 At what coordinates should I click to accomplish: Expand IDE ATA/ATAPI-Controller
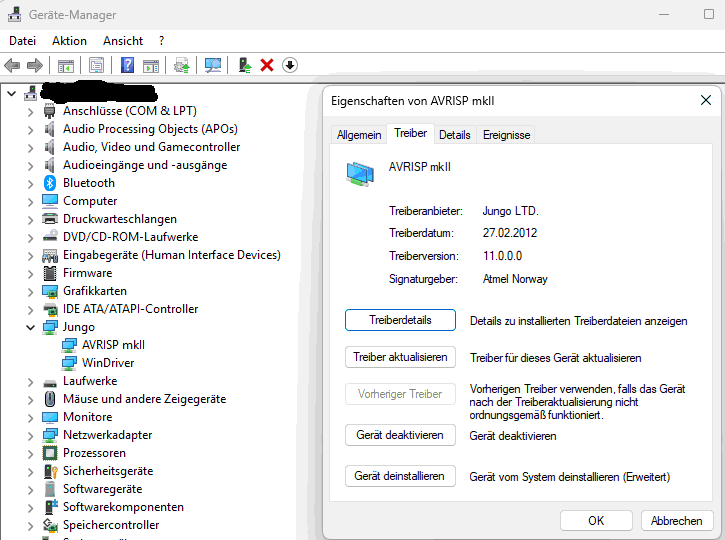pyautogui.click(x=30, y=310)
